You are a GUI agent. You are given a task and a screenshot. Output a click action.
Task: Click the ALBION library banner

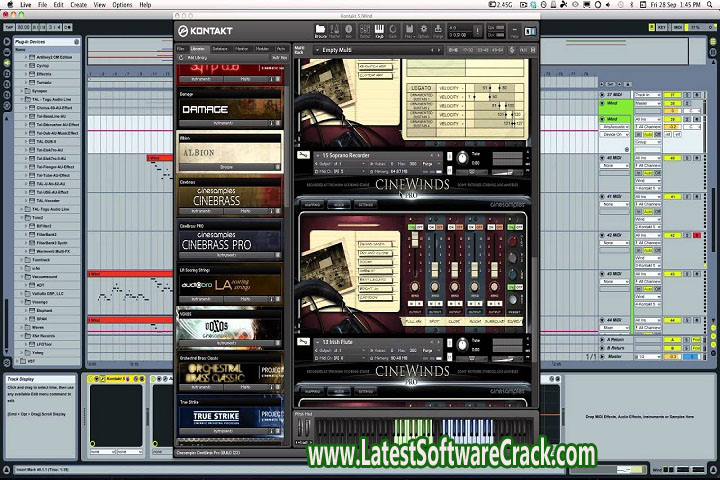(230, 153)
